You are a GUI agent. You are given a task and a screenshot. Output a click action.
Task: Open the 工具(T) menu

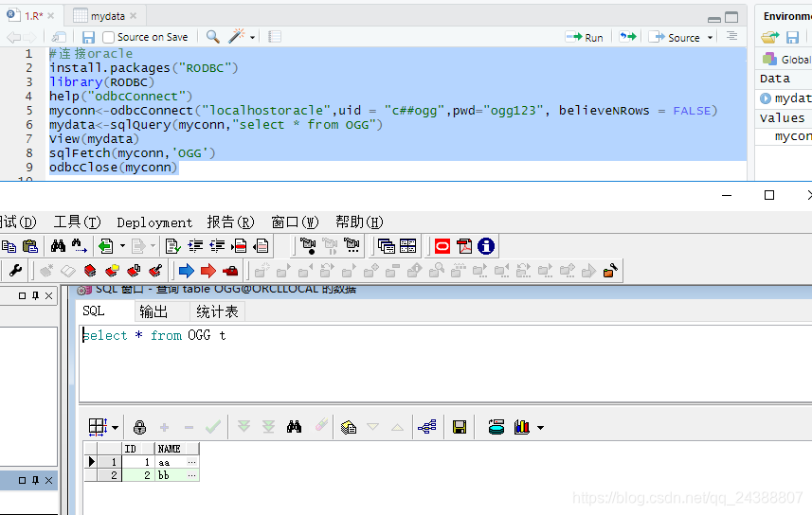click(x=77, y=222)
